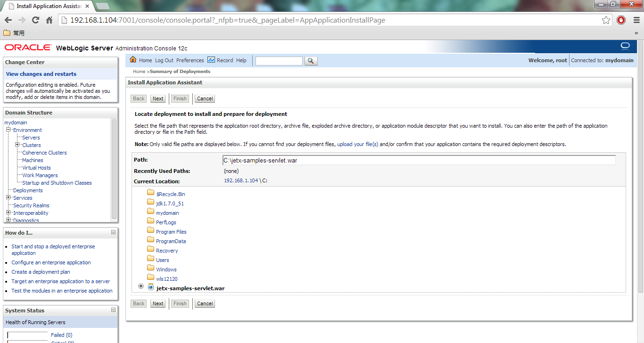Collapse the Environment tree node
The image size is (644, 343).
pos(8,130)
